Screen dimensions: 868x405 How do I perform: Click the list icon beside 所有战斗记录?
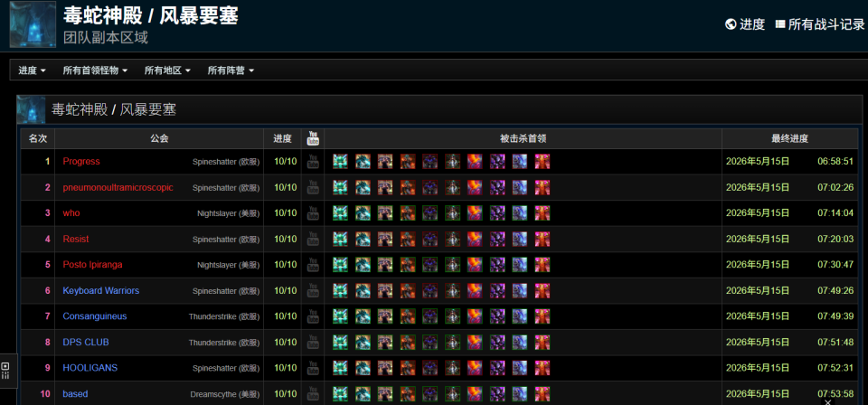click(x=780, y=24)
